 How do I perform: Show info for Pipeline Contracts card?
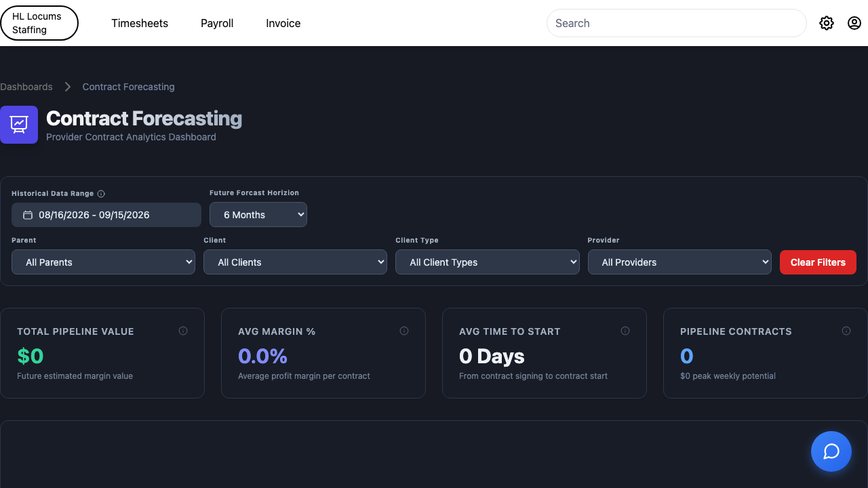(846, 331)
